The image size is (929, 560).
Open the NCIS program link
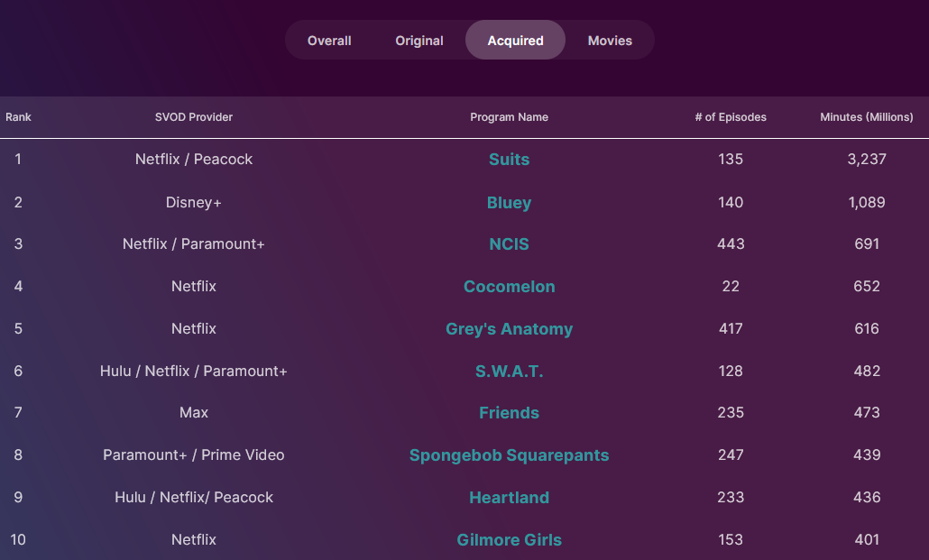[x=509, y=244]
